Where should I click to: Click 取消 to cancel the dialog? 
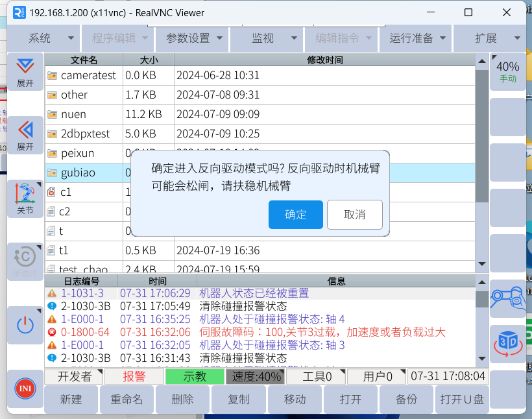coord(354,215)
